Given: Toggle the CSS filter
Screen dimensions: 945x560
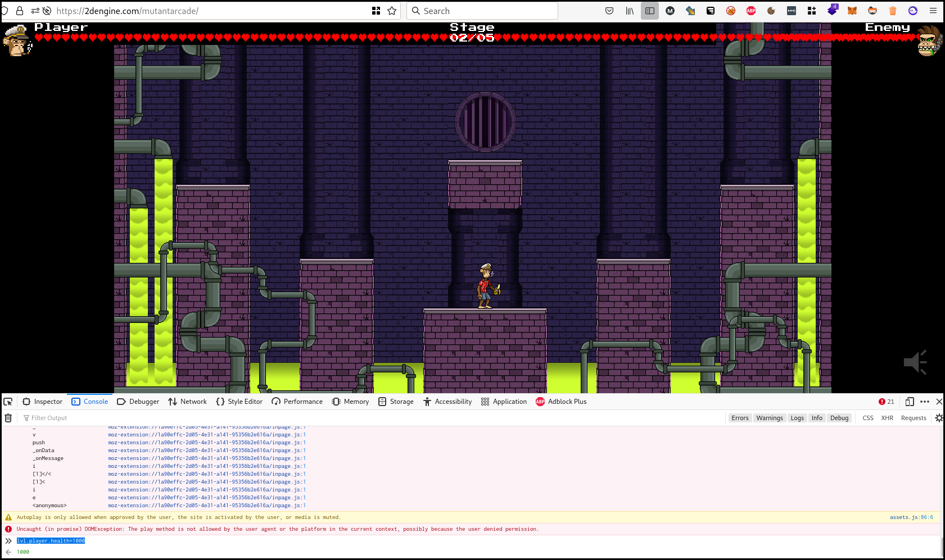Looking at the screenshot, I should (x=868, y=418).
